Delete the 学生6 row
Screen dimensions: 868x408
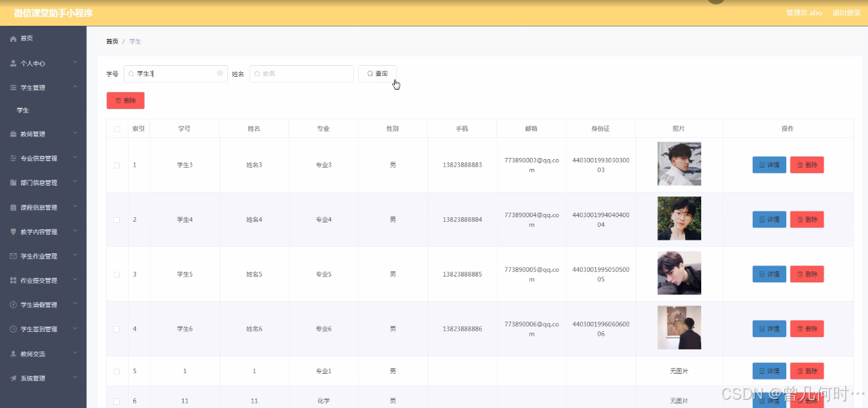pos(807,329)
